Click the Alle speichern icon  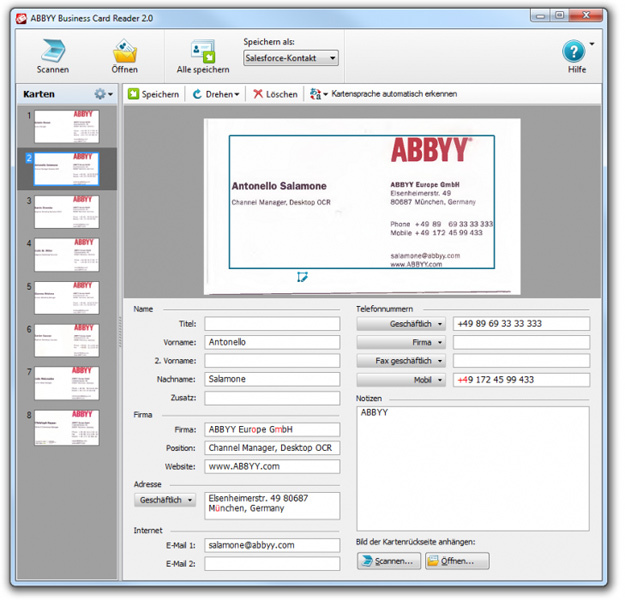click(203, 51)
